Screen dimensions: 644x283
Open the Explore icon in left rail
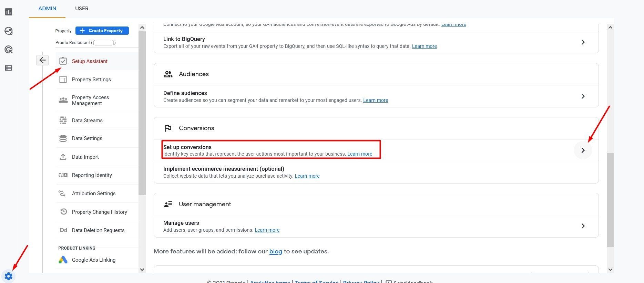[9, 31]
